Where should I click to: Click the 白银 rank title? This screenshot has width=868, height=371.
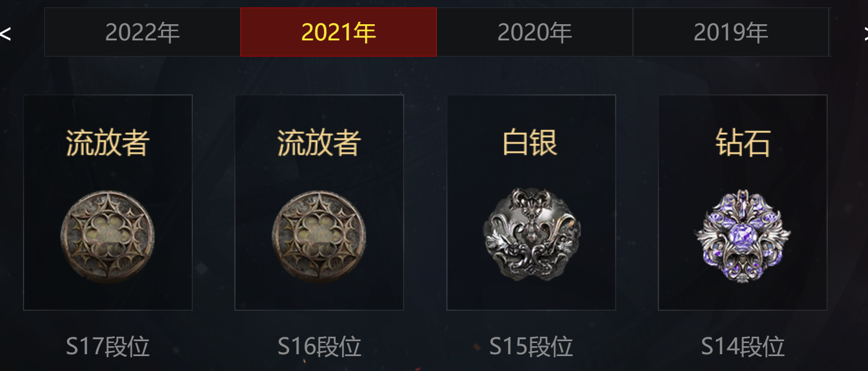pos(530,143)
